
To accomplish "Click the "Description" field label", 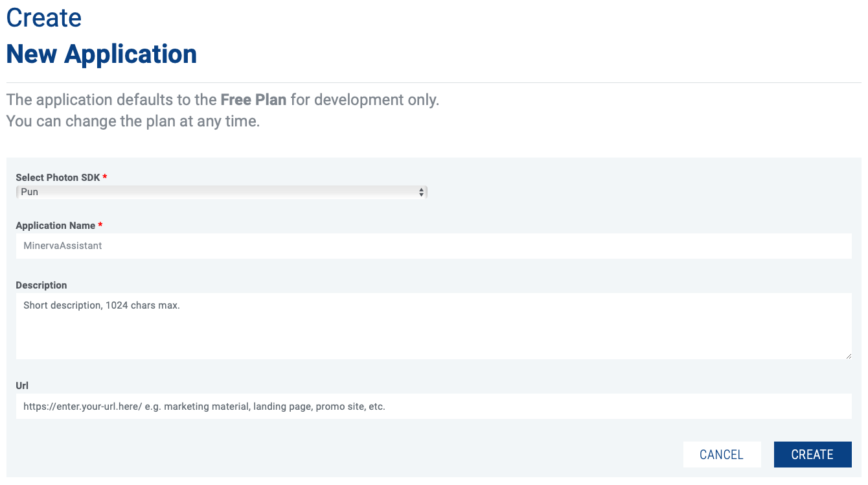I will coord(41,285).
